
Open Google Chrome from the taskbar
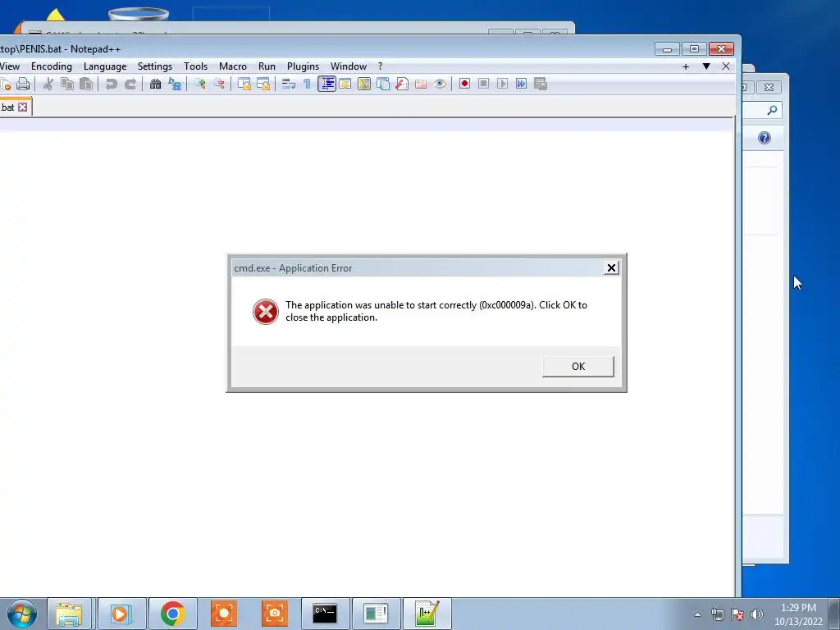172,614
